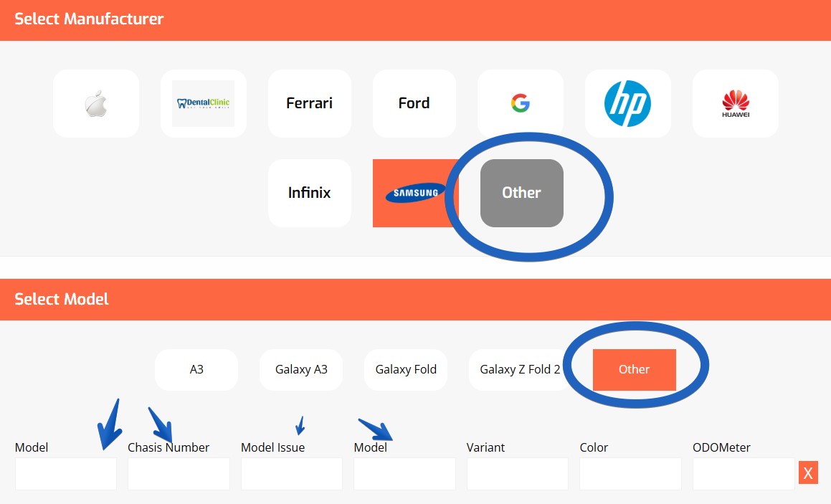Click the Variant input field

click(518, 474)
